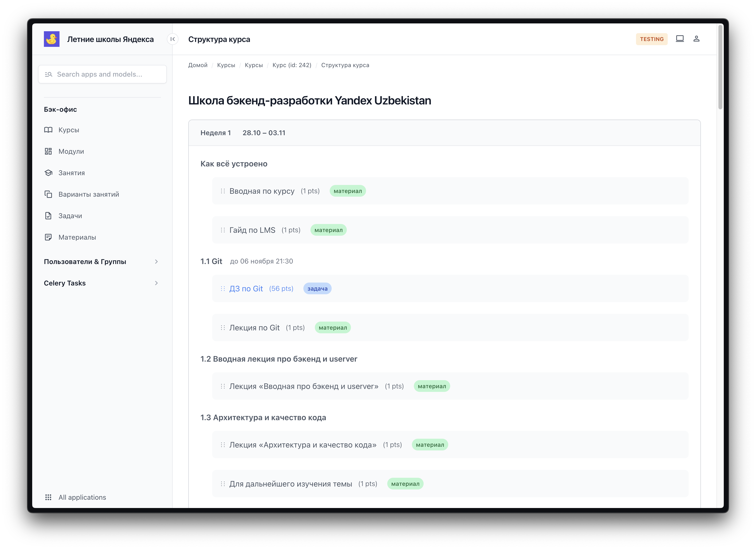Click the TESTING badge in header
The width and height of the screenshot is (756, 549).
(x=652, y=39)
